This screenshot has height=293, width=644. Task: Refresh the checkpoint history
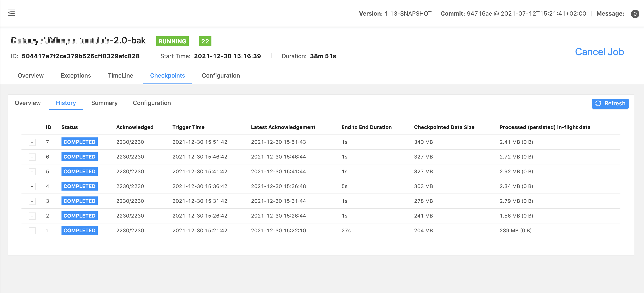[610, 103]
